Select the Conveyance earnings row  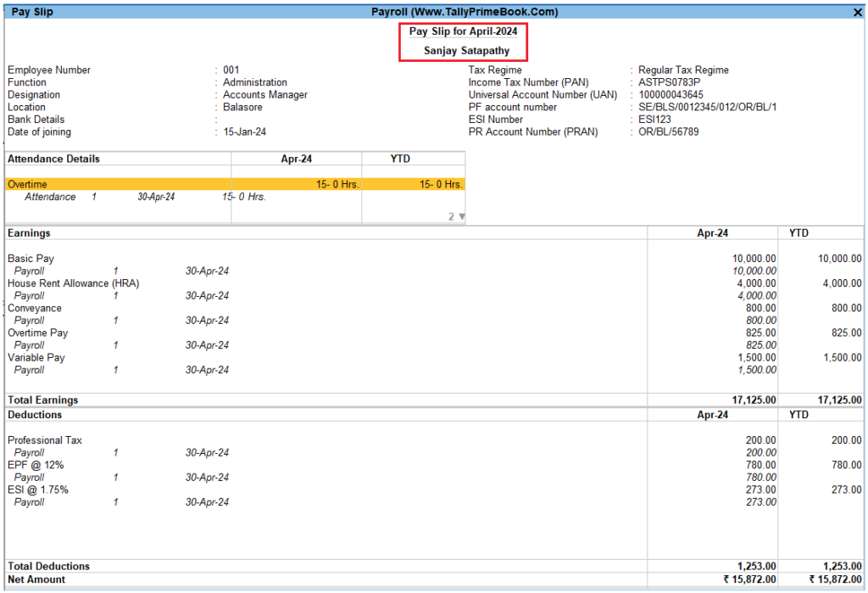click(35, 307)
